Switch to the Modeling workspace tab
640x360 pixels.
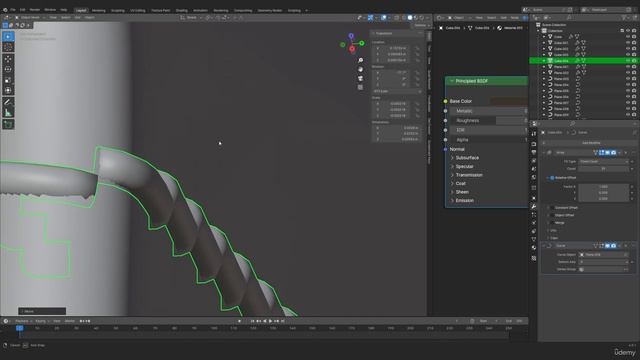pos(98,10)
